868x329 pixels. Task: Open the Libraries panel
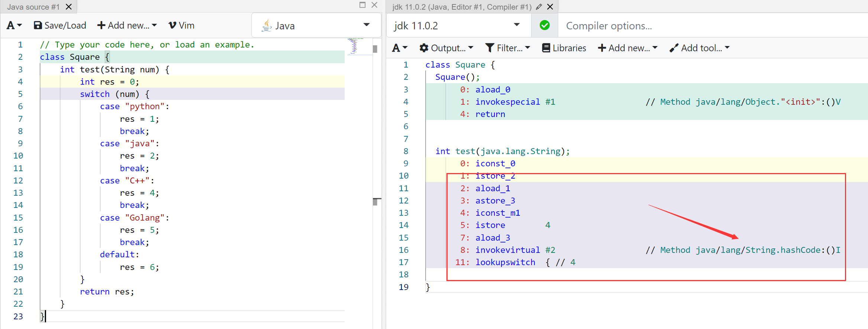tap(564, 48)
